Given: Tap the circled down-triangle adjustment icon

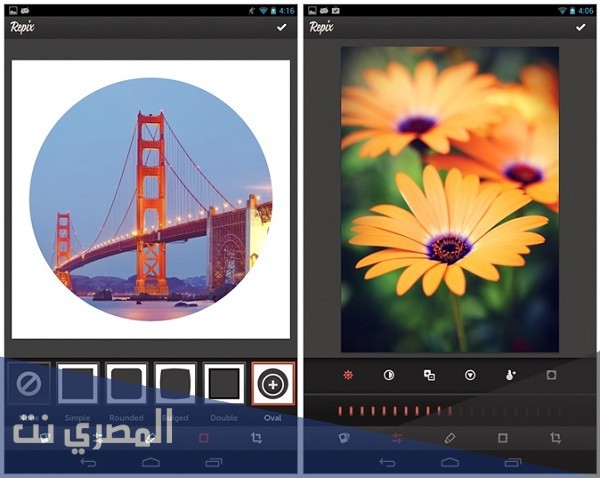Looking at the screenshot, I should click(x=470, y=375).
